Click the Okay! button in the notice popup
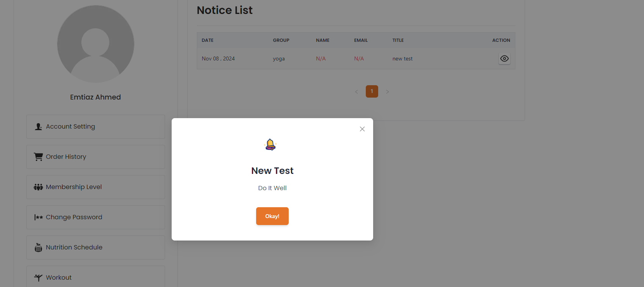Screen dimensions: 644x287 coord(272,216)
